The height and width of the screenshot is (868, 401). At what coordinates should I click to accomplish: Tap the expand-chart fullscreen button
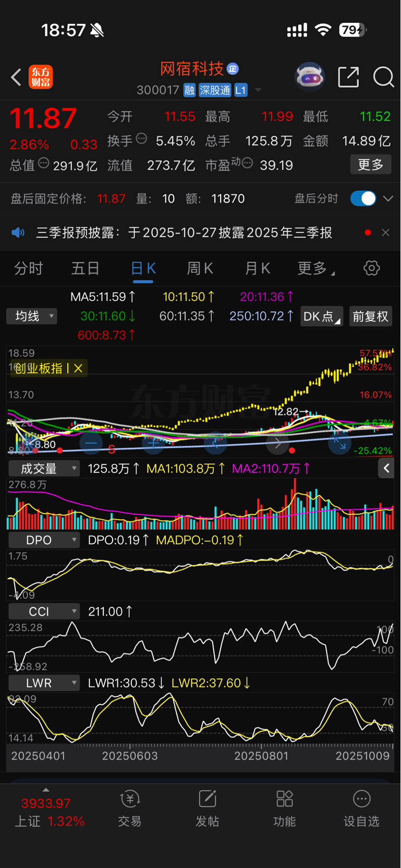339,443
